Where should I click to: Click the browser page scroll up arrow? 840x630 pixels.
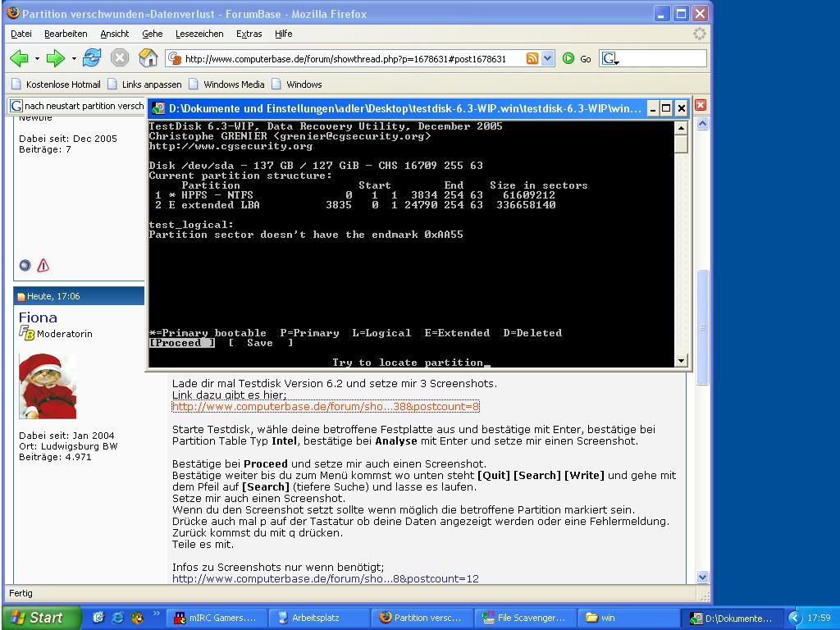click(702, 124)
